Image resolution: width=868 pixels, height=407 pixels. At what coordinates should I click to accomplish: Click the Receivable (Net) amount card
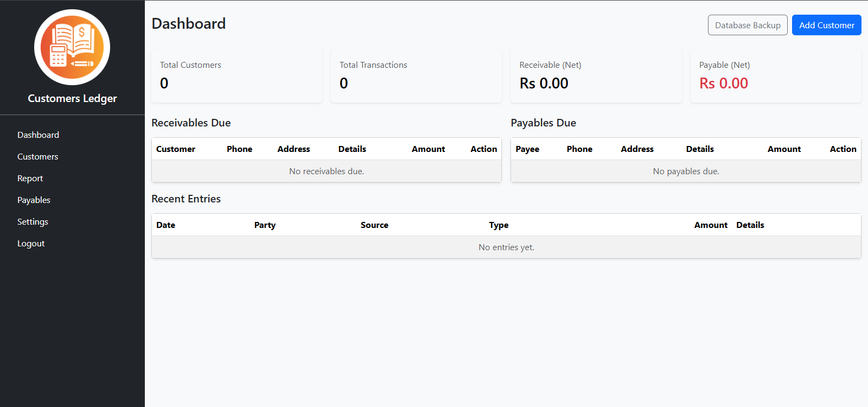pos(596,76)
